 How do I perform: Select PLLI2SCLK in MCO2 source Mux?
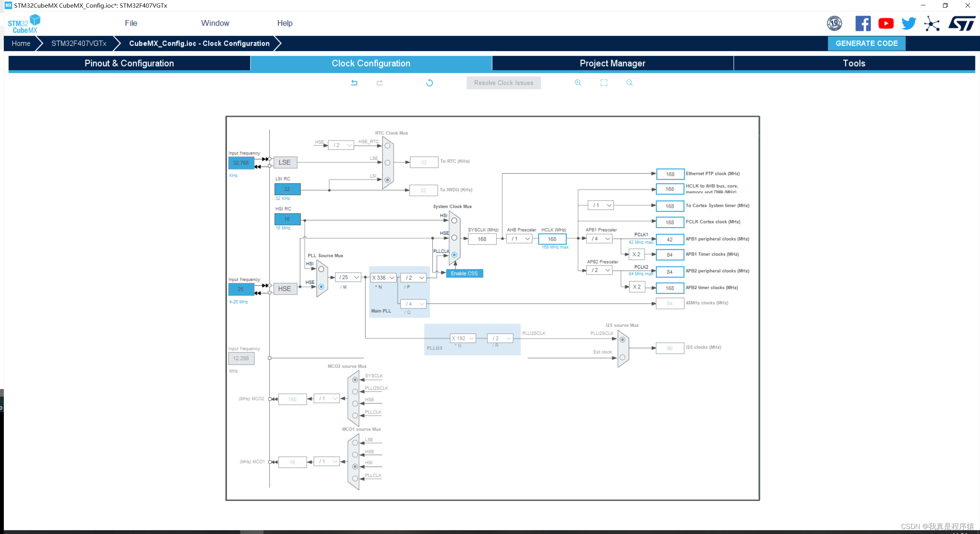(355, 392)
